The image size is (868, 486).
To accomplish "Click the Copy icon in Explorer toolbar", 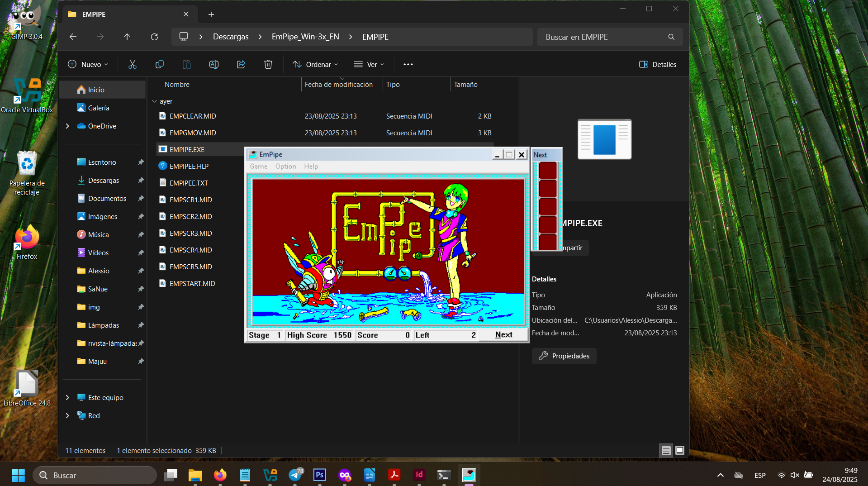I will tap(159, 64).
